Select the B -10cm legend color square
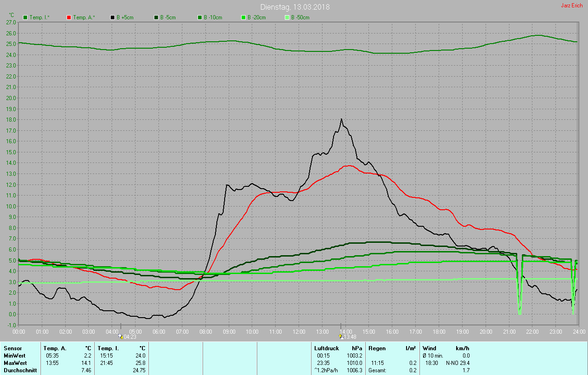 pos(200,17)
